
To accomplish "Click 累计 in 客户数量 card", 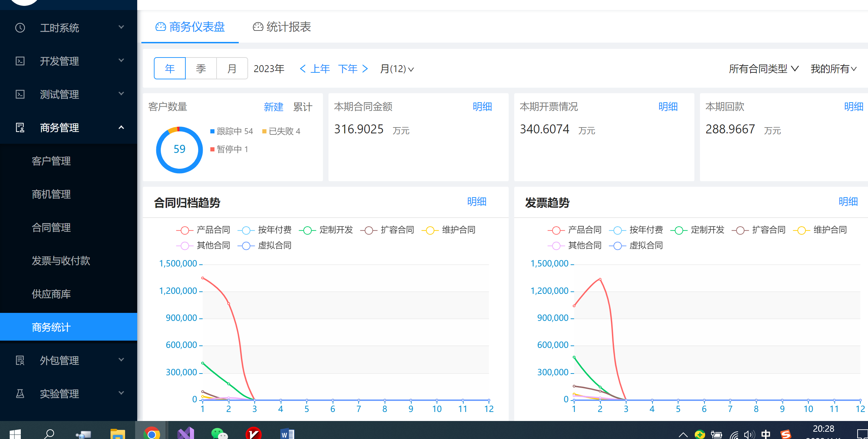I will (x=303, y=107).
